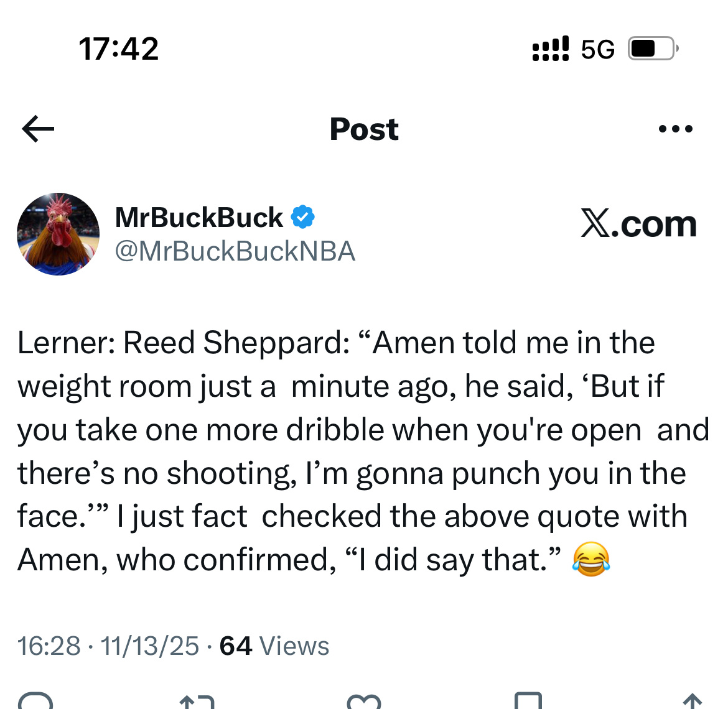Tap the battery indicator in status bar
The width and height of the screenshot is (728, 709).
[x=652, y=49]
